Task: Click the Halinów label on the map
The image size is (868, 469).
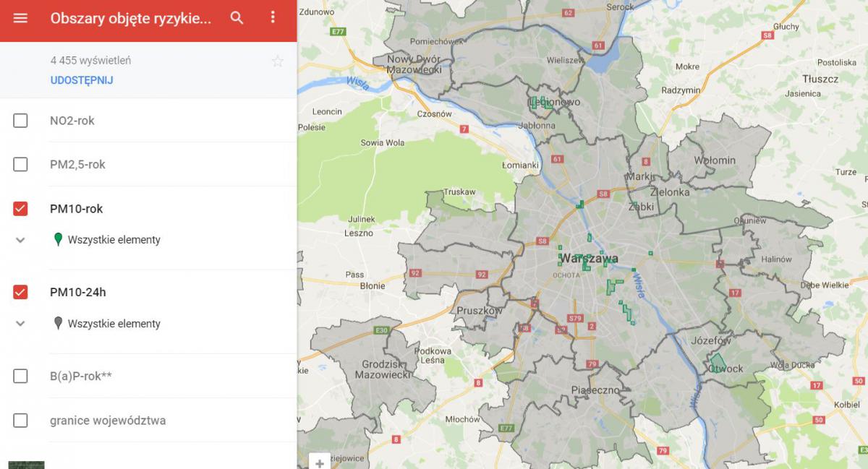Action: click(776, 259)
